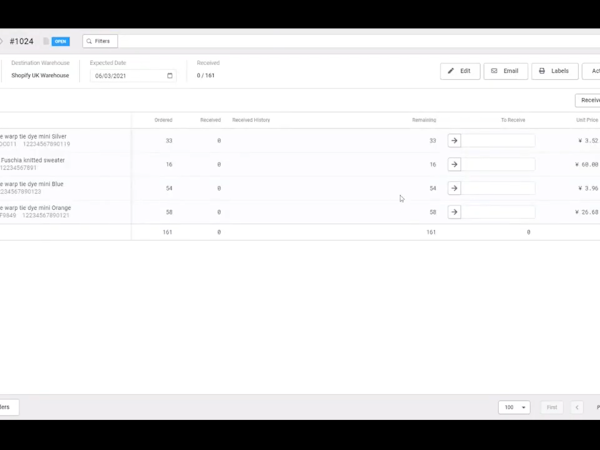Click the ordered total 161 in footer row
Viewport: 600px width, 450px height.
[167, 232]
